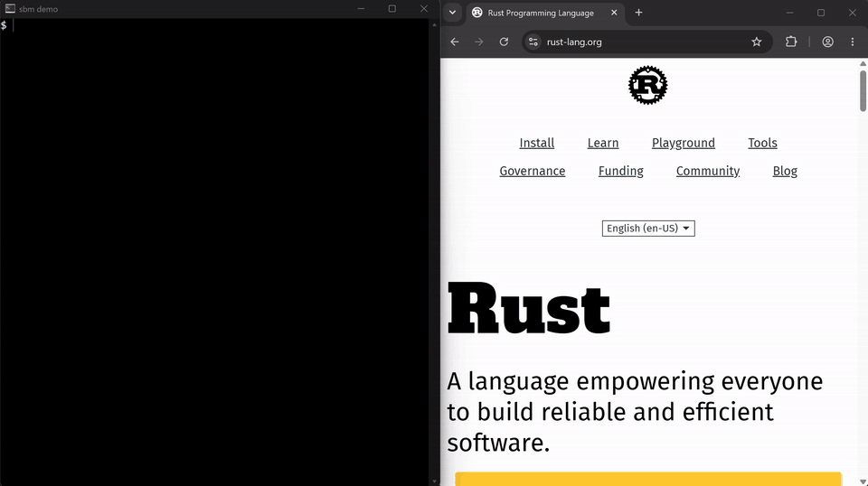The image size is (868, 486).
Task: Click the Rust gear logo
Action: [647, 85]
